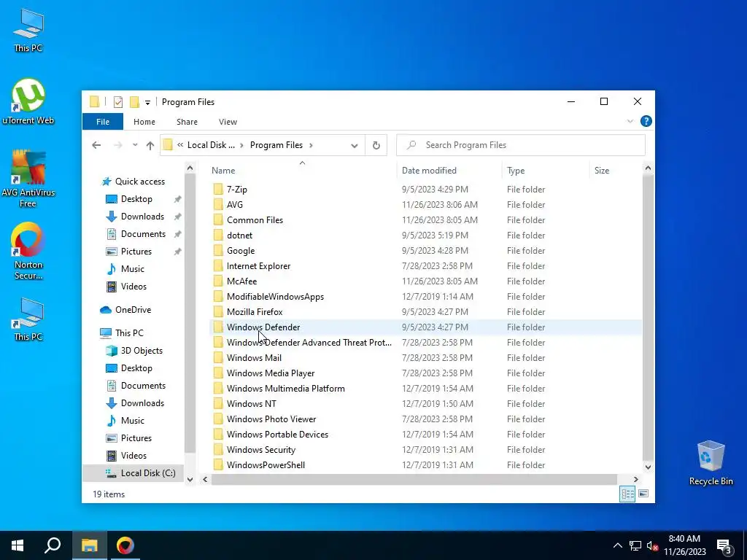Select the Internet Explorer folder
The image size is (747, 560).
[x=425, y=266]
